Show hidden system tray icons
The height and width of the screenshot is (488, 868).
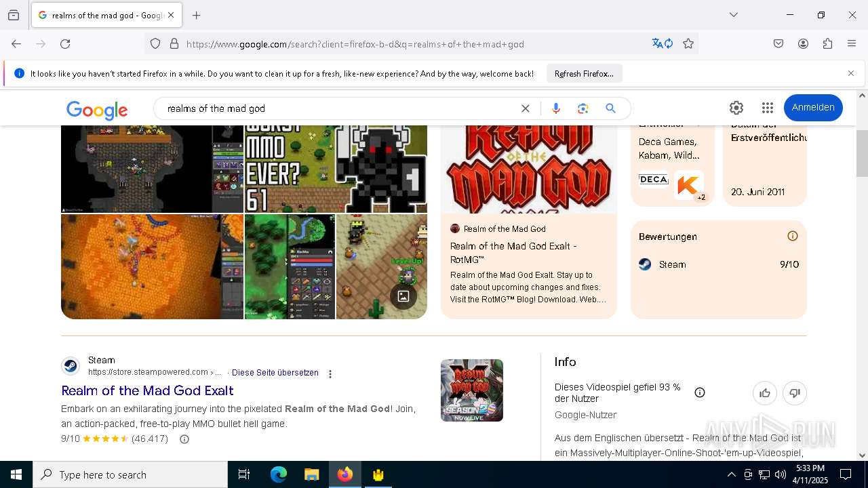click(731, 474)
